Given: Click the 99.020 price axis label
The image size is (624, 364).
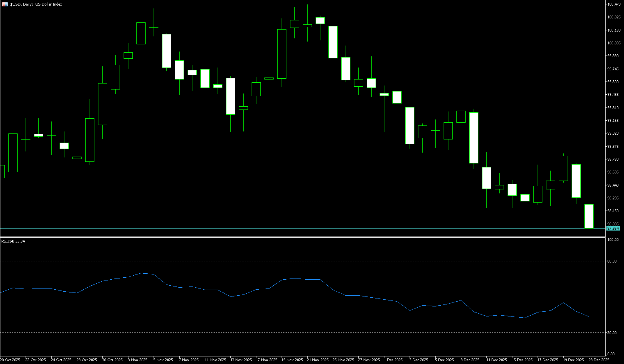Looking at the screenshot, I should coord(613,133).
